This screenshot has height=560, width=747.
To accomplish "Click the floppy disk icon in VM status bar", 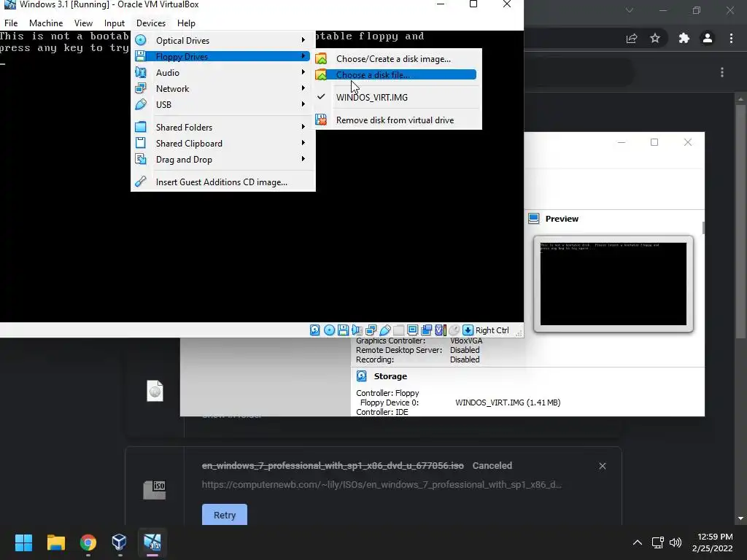I will pyautogui.click(x=343, y=330).
